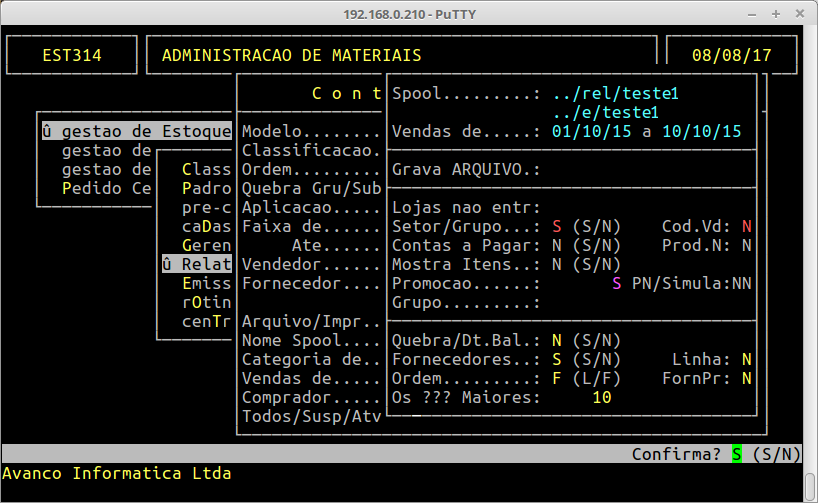Click the Vendas de end date 10/10/15

(701, 132)
